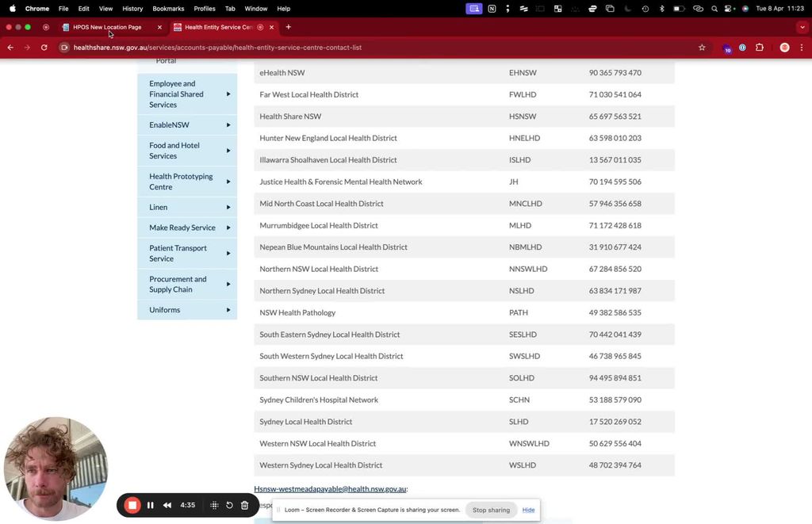Select Sydney Children's Hospital Network text

tap(319, 400)
